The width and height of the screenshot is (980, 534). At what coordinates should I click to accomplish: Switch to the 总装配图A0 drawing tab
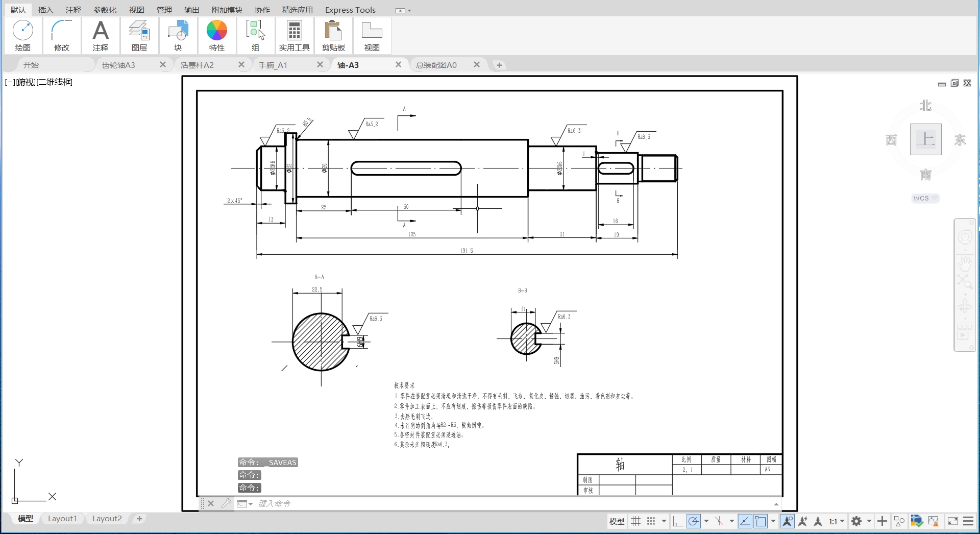pos(436,65)
